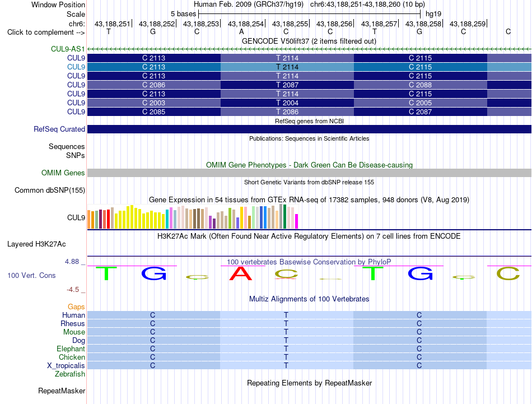This screenshot has width=532, height=404.
Task: Click the Sequences track label
Action: [67, 146]
